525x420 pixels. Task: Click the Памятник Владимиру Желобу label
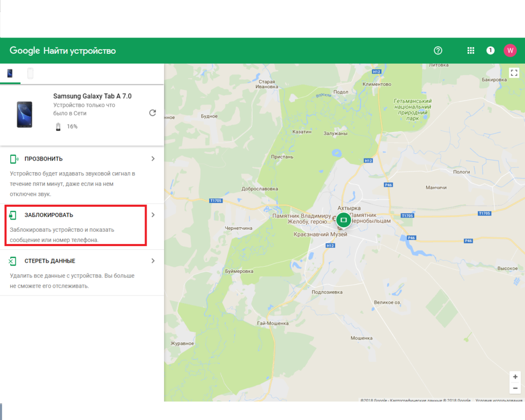pyautogui.click(x=301, y=218)
